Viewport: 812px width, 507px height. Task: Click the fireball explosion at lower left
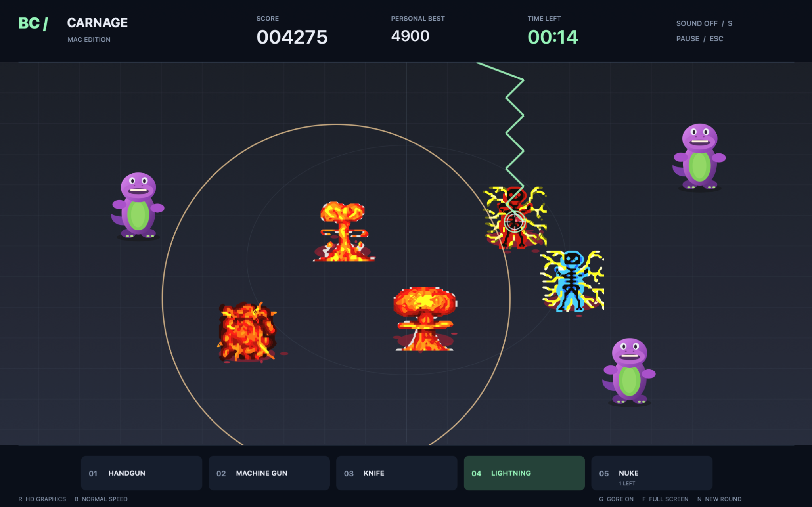click(x=247, y=332)
